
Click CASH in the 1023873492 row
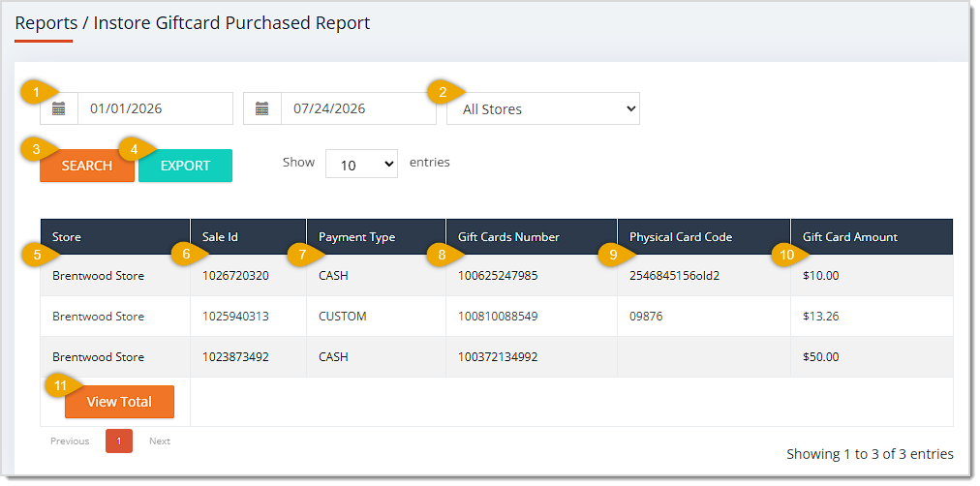[333, 356]
